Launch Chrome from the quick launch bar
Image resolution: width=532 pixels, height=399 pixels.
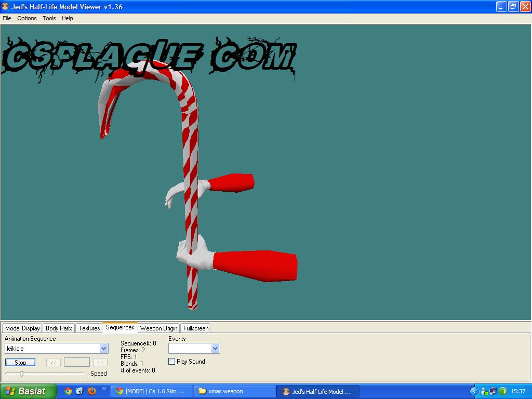[x=68, y=391]
